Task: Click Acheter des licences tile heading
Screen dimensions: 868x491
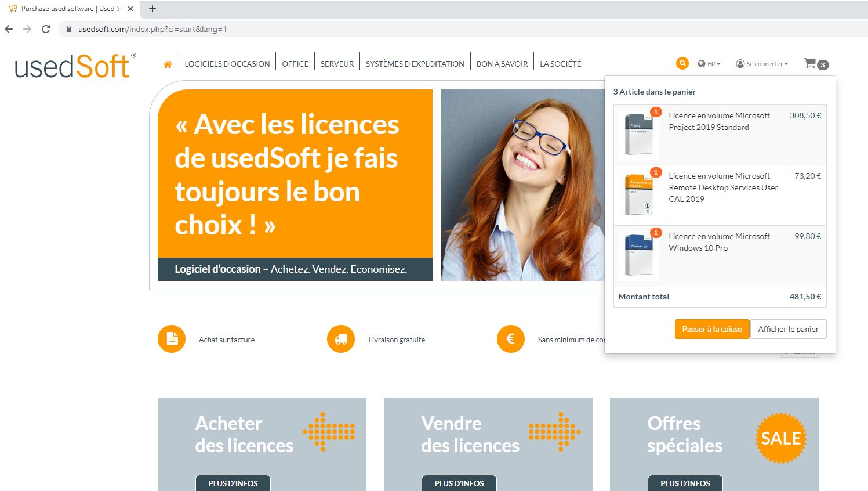Action: pyautogui.click(x=244, y=434)
